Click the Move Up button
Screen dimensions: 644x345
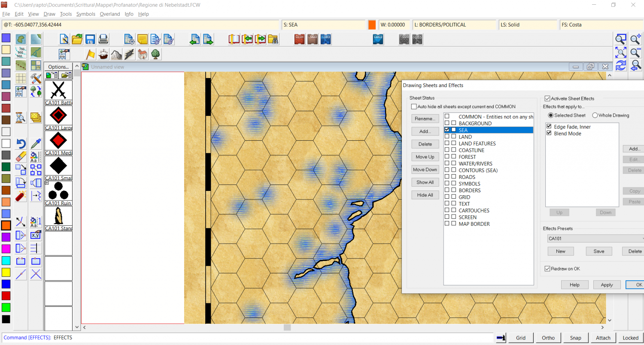(425, 157)
